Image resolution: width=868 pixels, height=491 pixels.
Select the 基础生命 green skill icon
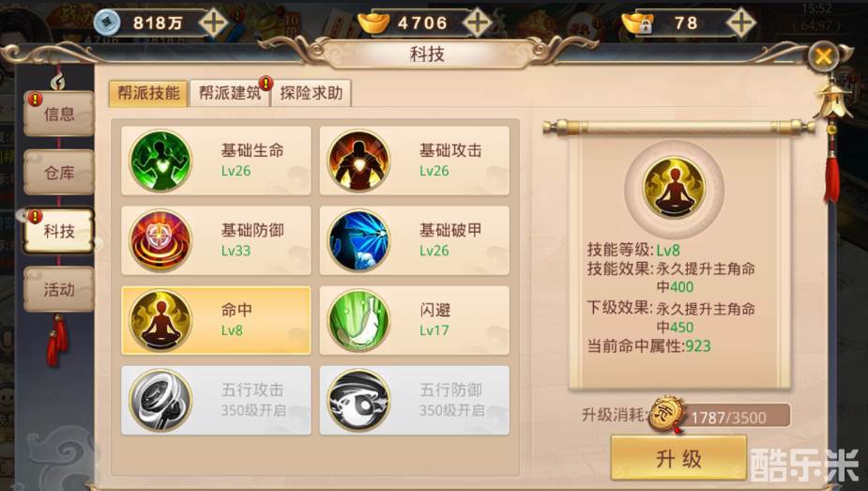tap(160, 161)
